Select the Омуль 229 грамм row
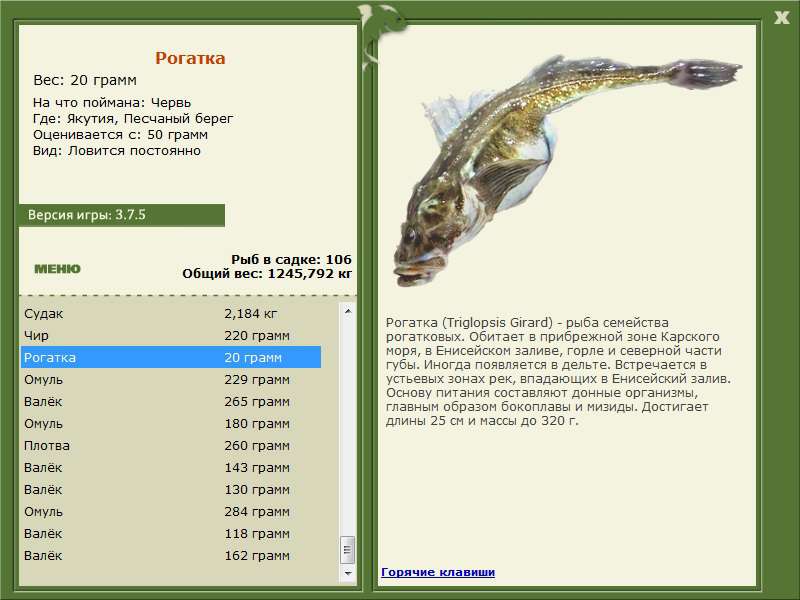 [171, 379]
